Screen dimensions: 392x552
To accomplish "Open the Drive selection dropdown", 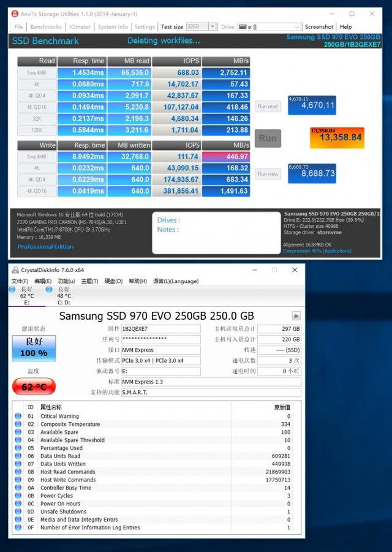I will click(x=296, y=27).
